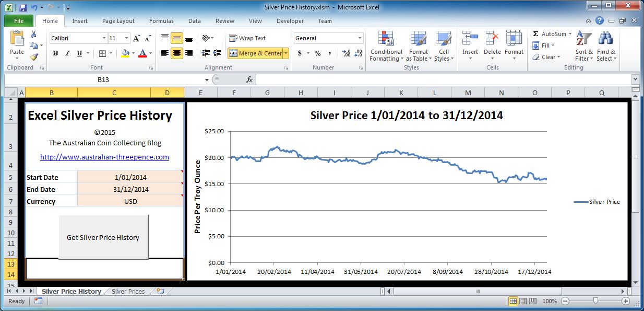Toggle Italic formatting
The width and height of the screenshot is (644, 311).
click(67, 53)
